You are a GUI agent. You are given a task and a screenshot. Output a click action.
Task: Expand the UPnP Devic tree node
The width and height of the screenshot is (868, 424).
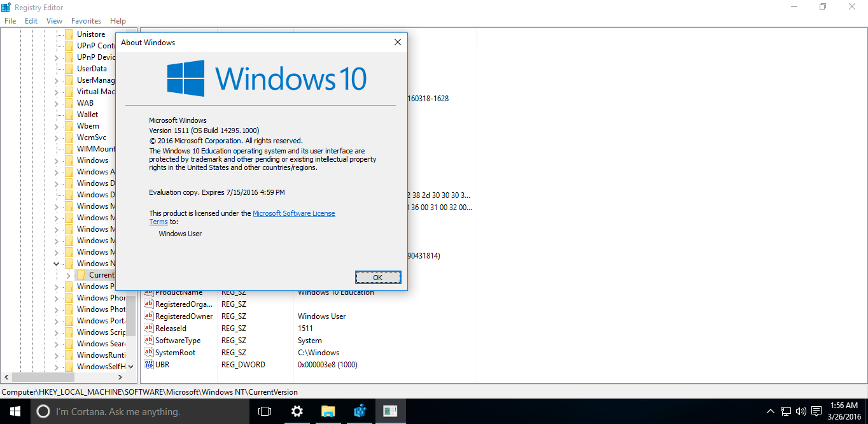pos(57,57)
